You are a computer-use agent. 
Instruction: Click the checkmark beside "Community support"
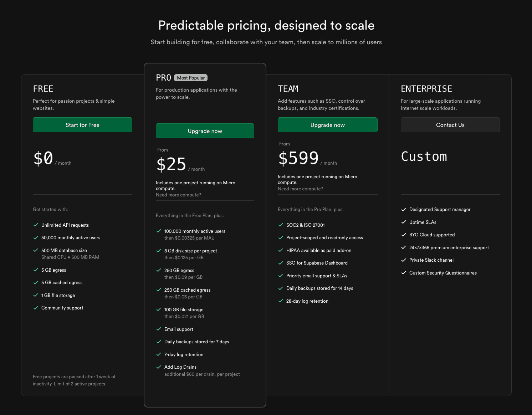coord(36,308)
